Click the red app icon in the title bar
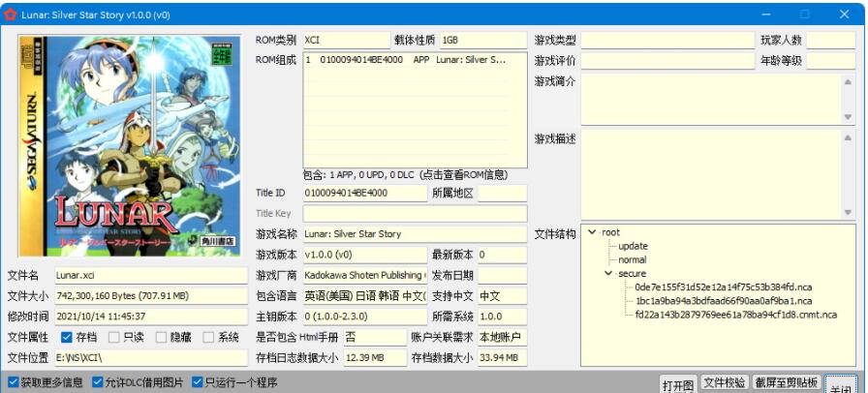Screen dimensions: 868x393 (11, 15)
